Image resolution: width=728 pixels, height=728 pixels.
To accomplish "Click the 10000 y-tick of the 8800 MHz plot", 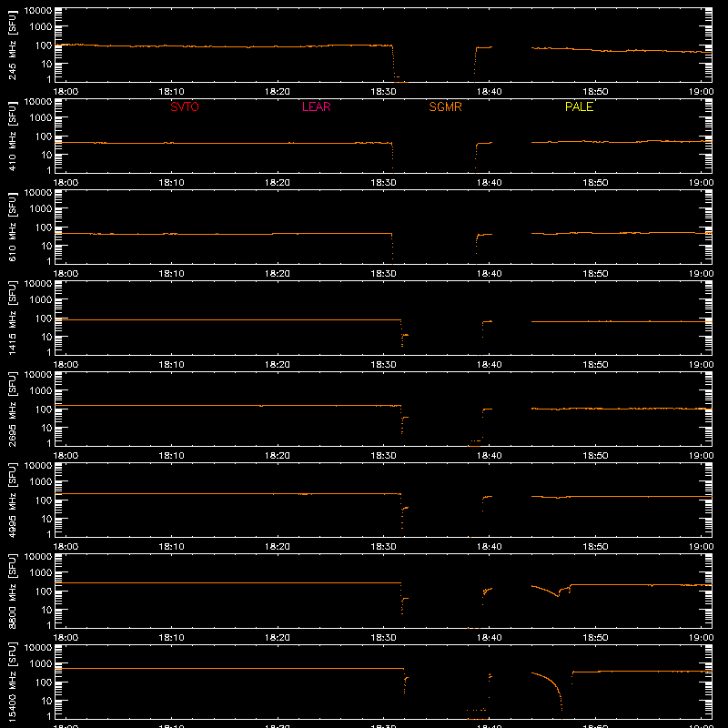I will (x=38, y=557).
